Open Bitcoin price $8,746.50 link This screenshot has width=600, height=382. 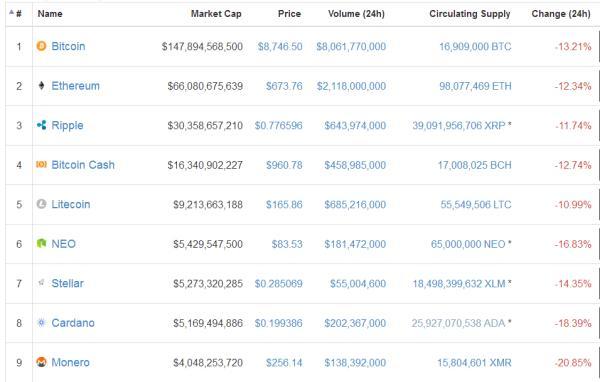click(280, 47)
